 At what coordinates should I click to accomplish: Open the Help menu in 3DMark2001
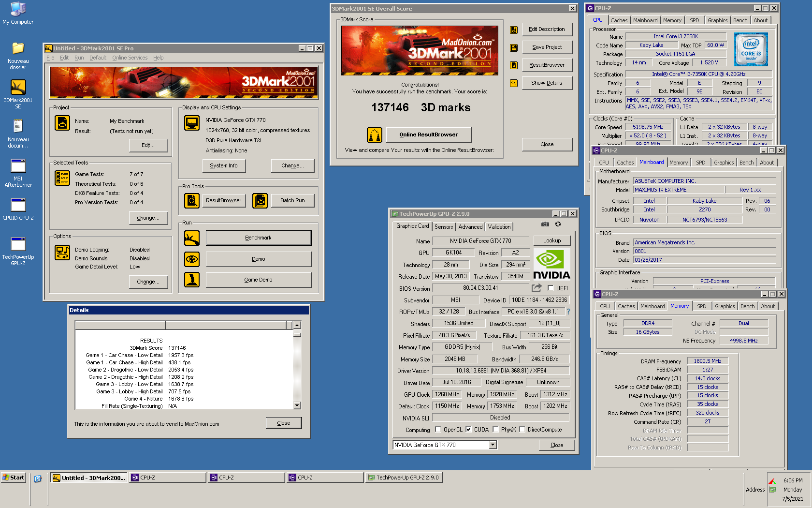pyautogui.click(x=159, y=58)
